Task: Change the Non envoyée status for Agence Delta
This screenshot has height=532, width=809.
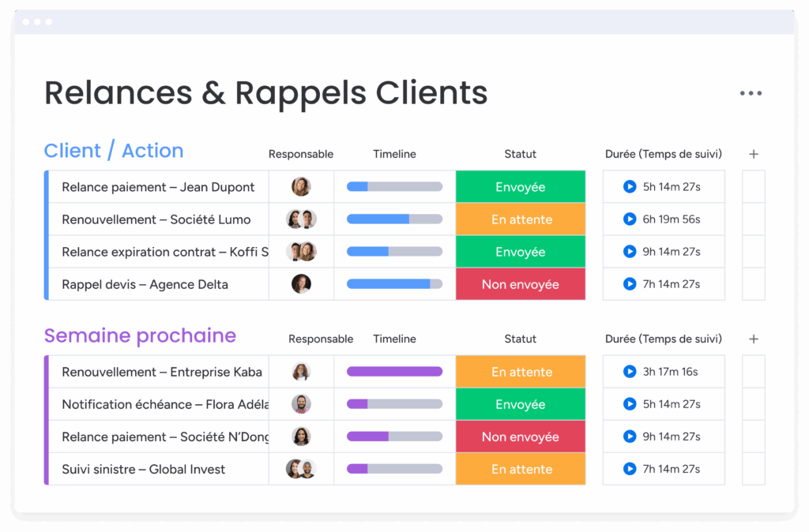Action: [520, 284]
